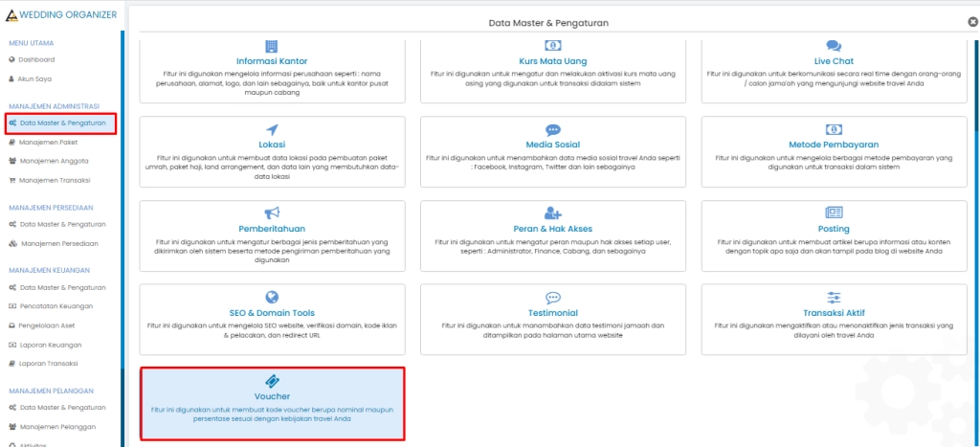Open the Metode Pembayaran title link

point(834,145)
